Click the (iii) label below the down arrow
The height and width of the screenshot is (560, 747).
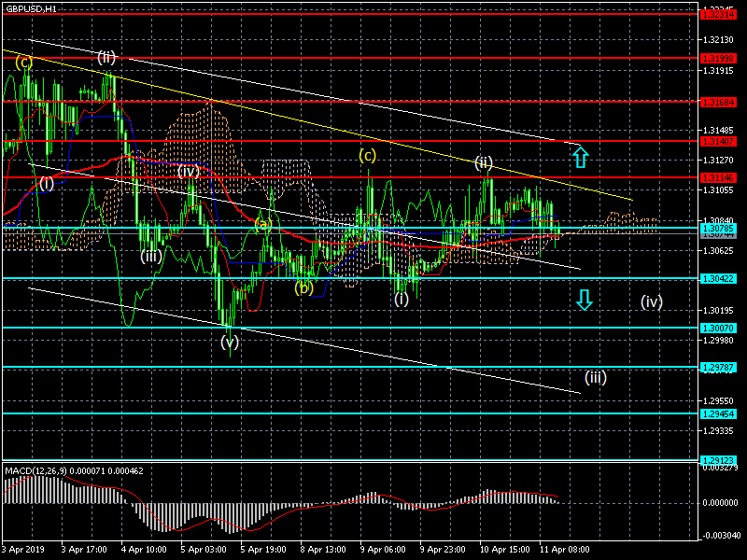click(x=596, y=378)
